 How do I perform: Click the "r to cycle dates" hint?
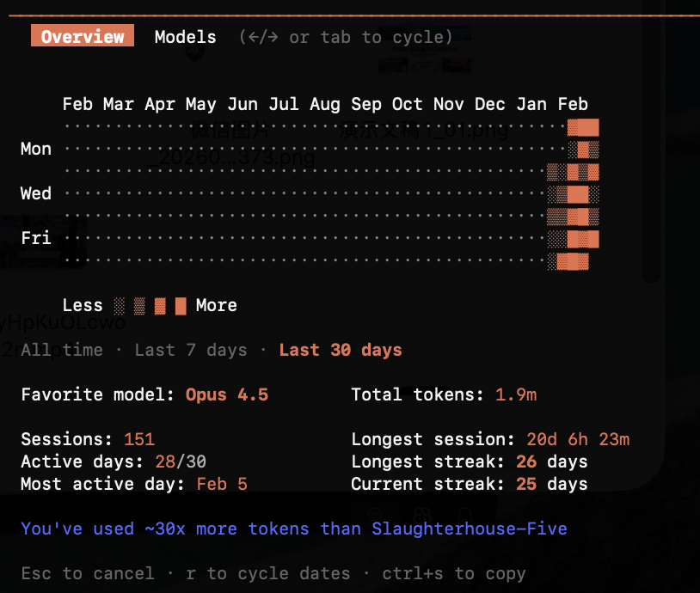[x=268, y=573]
